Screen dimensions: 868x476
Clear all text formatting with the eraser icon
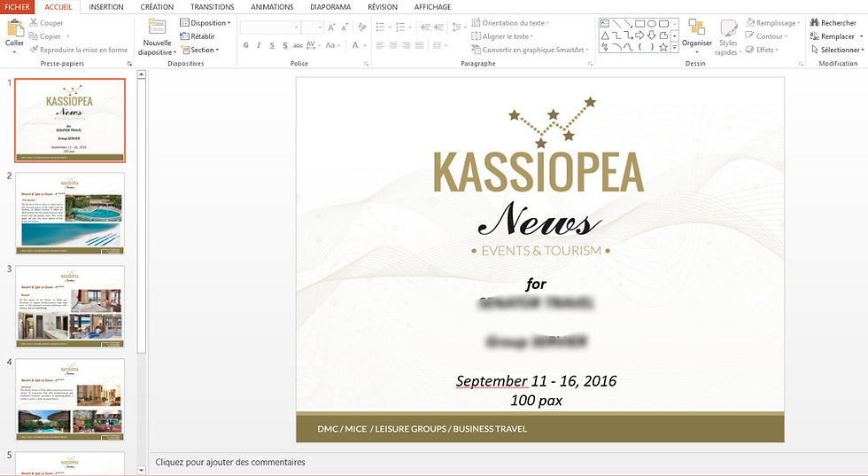(362, 27)
